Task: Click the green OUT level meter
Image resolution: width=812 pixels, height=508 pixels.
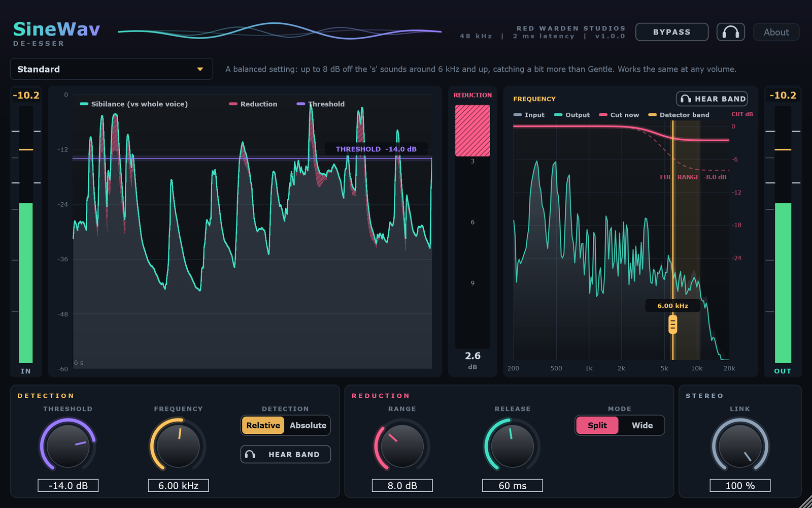Action: 783,282
